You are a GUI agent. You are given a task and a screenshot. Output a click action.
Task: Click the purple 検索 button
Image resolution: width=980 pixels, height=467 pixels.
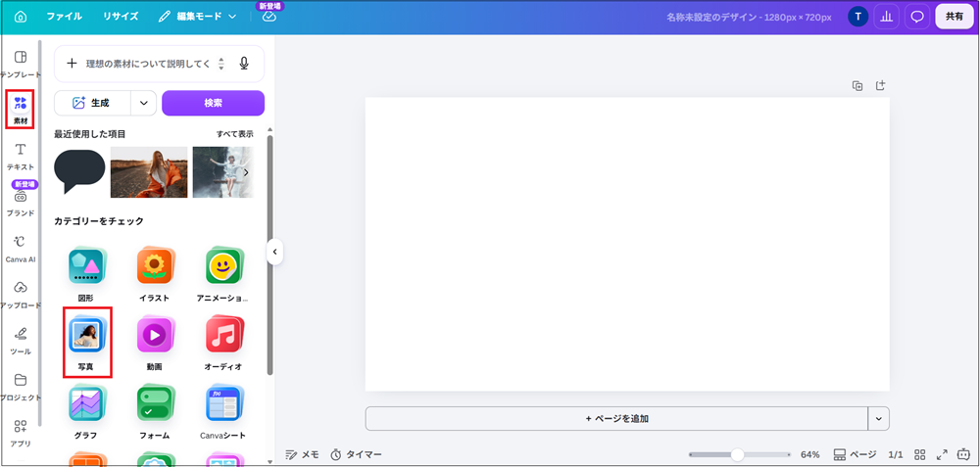tap(213, 103)
